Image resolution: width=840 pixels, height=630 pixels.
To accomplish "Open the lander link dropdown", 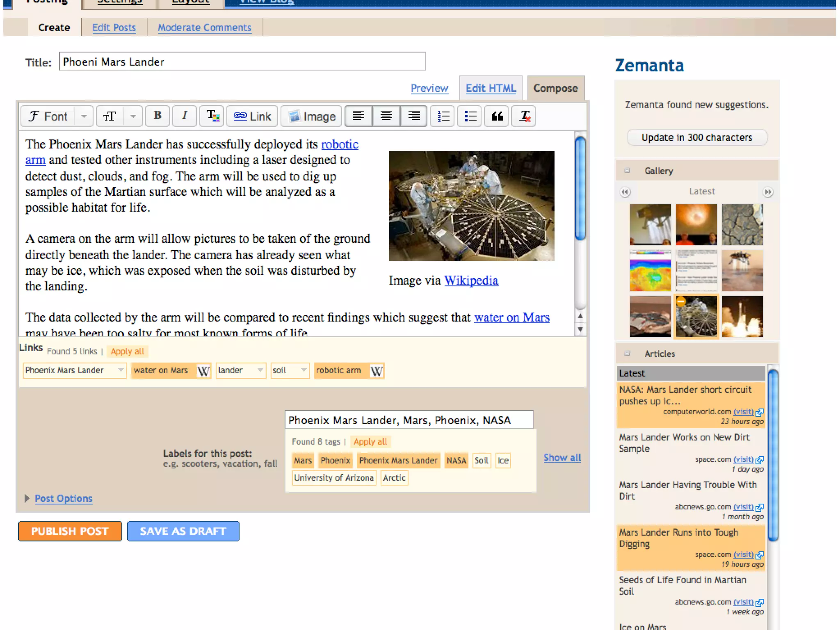I will (x=260, y=370).
